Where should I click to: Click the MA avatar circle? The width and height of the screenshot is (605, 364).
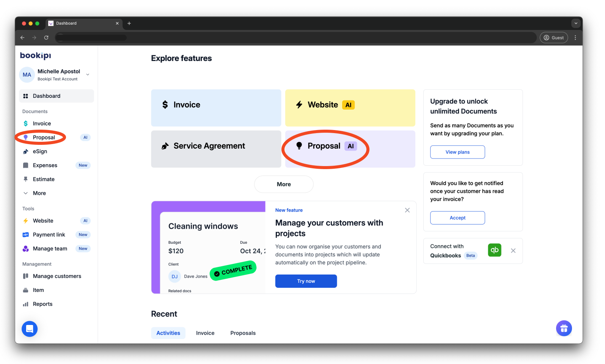(27, 75)
